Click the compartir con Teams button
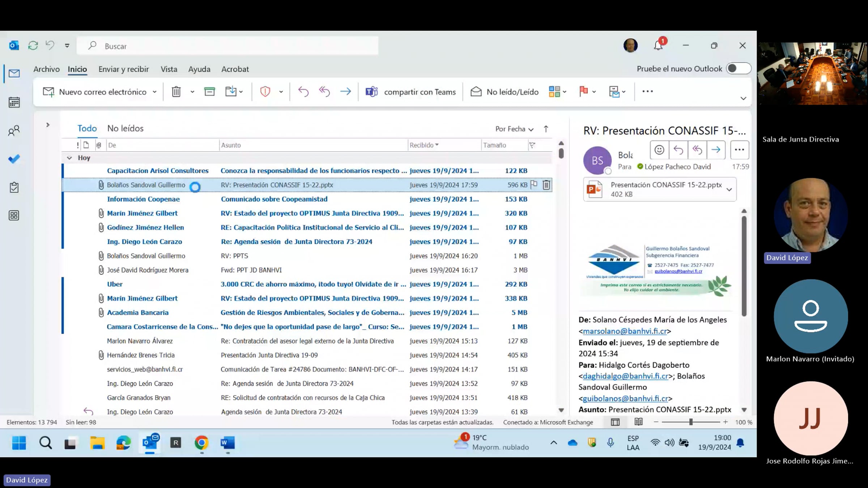Viewport: 868px width, 488px height. (410, 92)
